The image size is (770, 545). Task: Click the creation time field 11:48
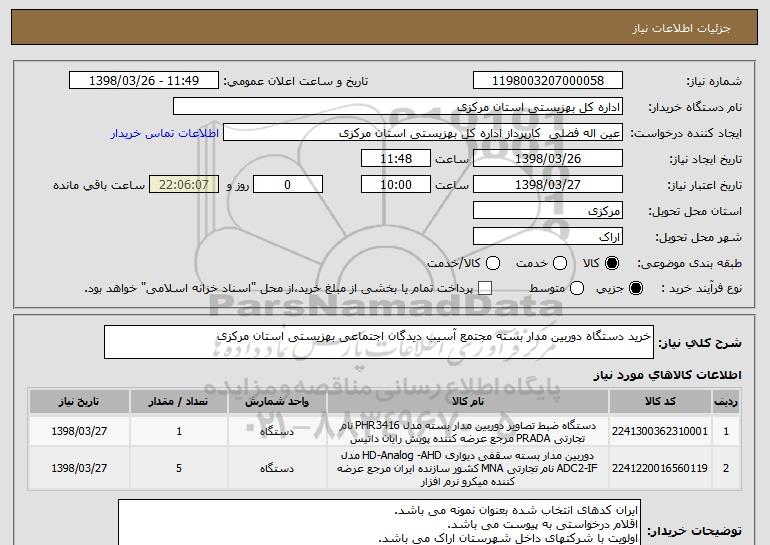pyautogui.click(x=396, y=159)
